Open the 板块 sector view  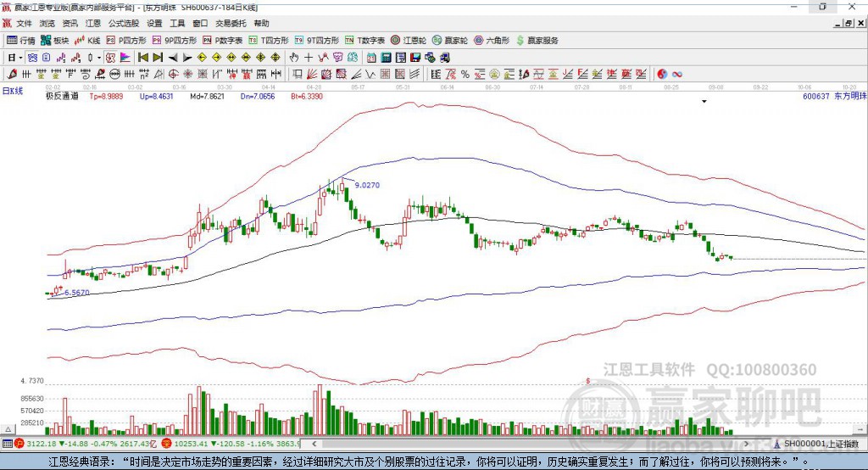coord(54,41)
